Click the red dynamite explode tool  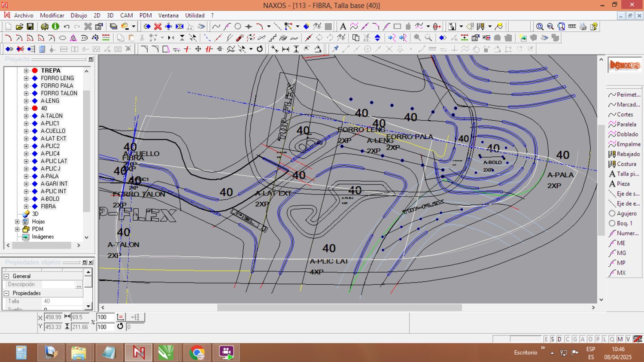pos(240,38)
